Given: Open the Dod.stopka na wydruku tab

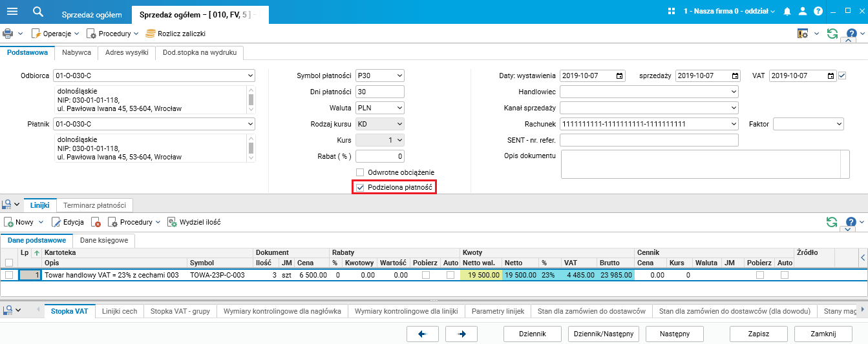Looking at the screenshot, I should point(199,52).
